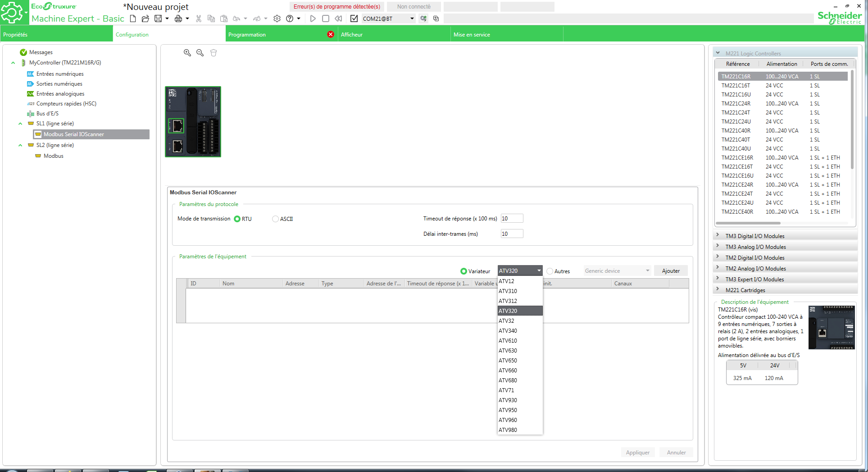Select the RTU transmission mode
Screen dimensions: 868x472
point(237,219)
